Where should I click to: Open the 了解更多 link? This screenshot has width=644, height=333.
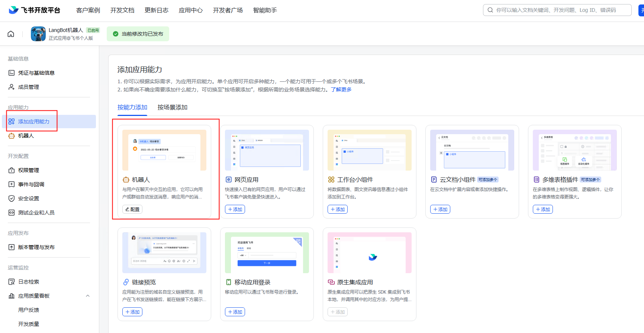pyautogui.click(x=341, y=90)
